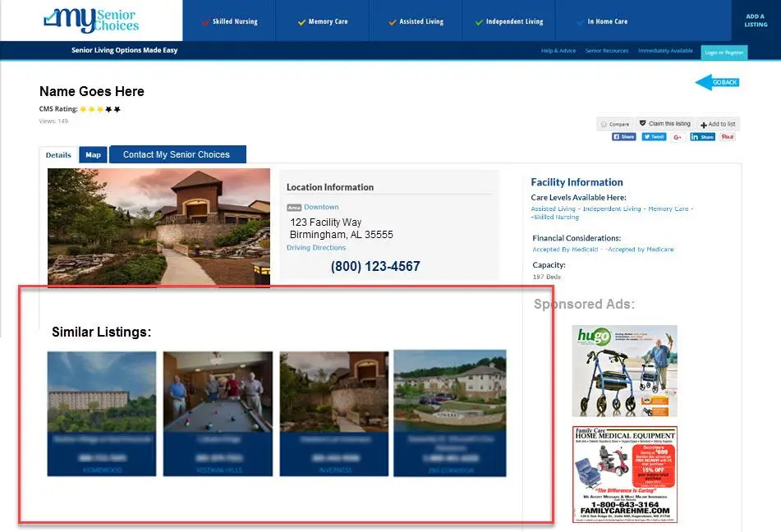
Task: Open the Driving Directions link
Action: tap(316, 248)
